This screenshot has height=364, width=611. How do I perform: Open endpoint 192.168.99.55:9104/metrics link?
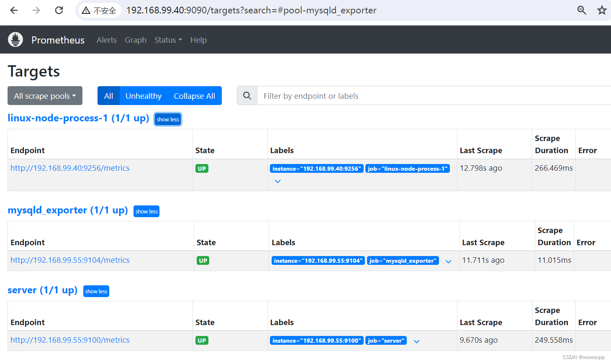pyautogui.click(x=70, y=260)
